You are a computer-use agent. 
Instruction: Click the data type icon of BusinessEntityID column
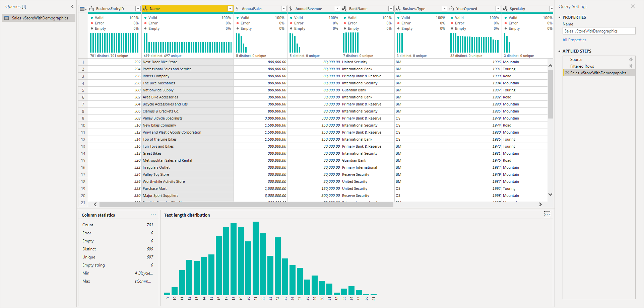(91, 9)
